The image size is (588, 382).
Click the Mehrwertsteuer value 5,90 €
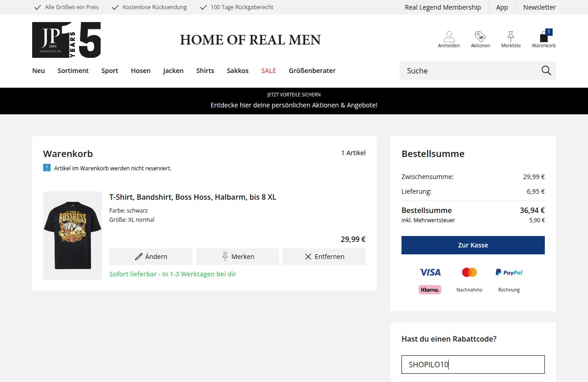point(537,220)
